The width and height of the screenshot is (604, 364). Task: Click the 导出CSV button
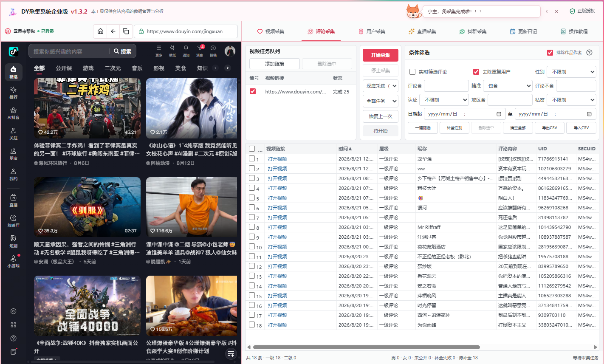550,128
